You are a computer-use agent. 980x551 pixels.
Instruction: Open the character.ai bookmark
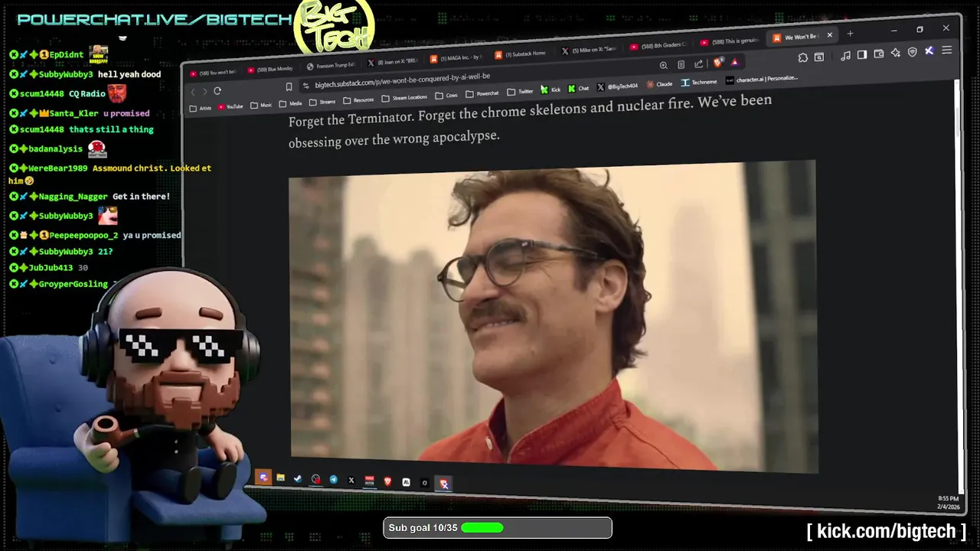761,80
